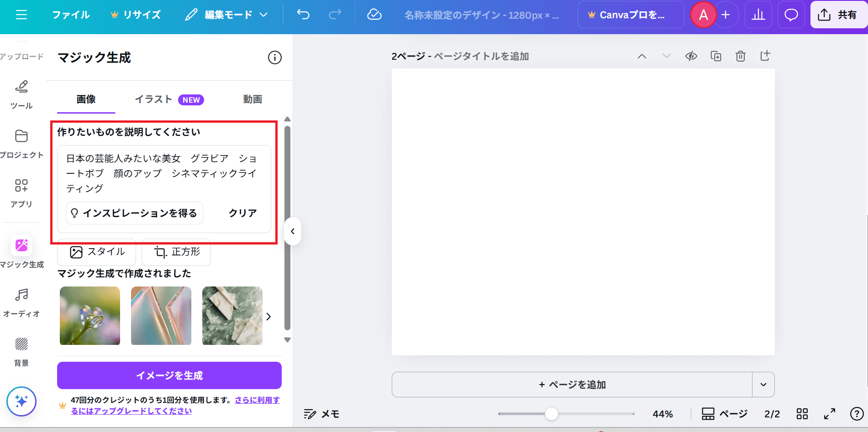Expand the add page options arrow
The width and height of the screenshot is (868, 432).
763,385
